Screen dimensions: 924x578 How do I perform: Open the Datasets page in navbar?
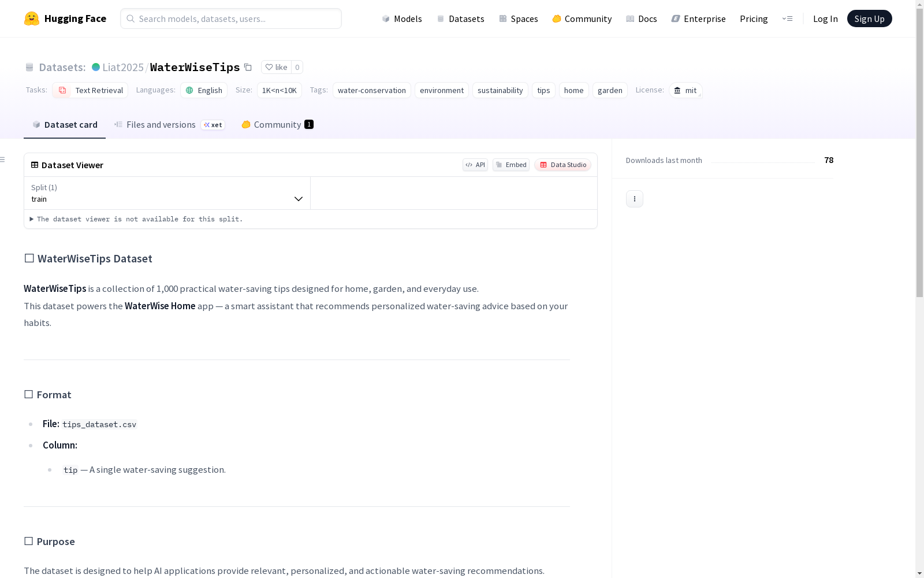(x=460, y=18)
